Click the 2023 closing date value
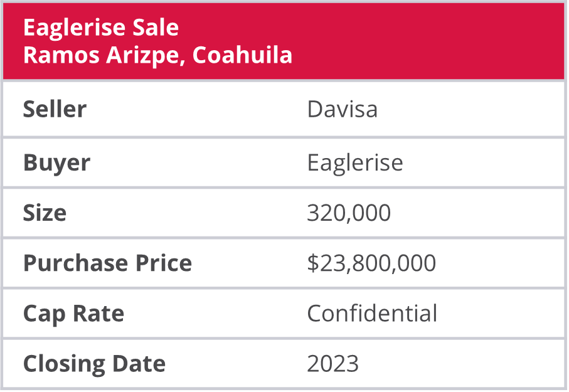 332,363
